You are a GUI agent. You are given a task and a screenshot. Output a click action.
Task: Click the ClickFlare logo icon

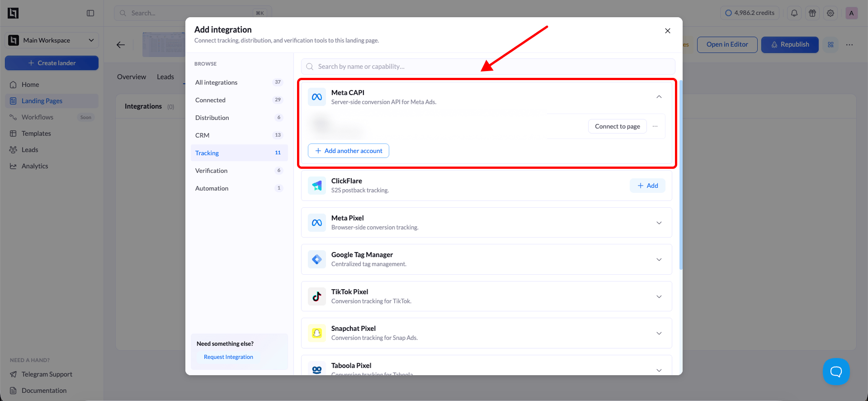point(317,186)
